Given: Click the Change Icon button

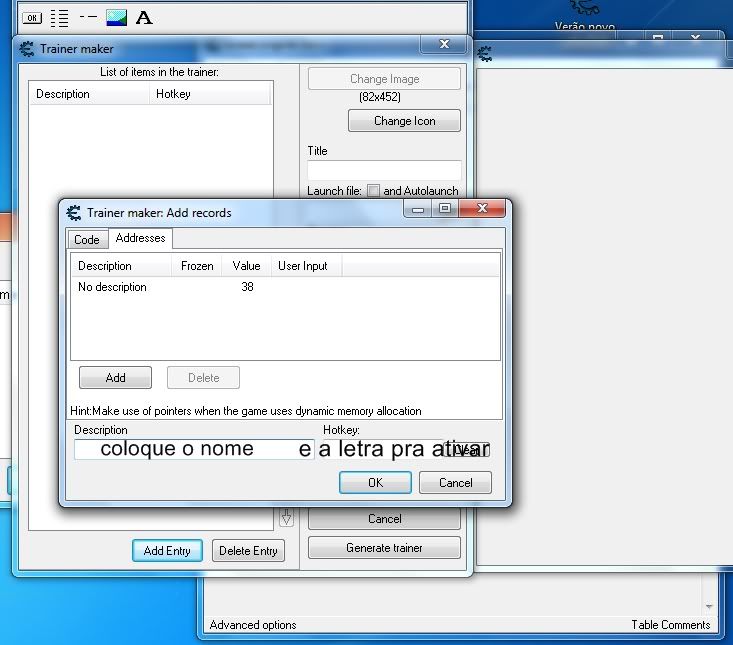Looking at the screenshot, I should [x=404, y=121].
